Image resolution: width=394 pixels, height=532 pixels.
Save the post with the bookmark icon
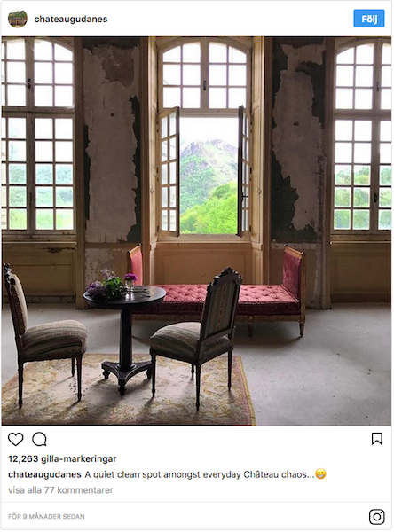[x=376, y=439]
